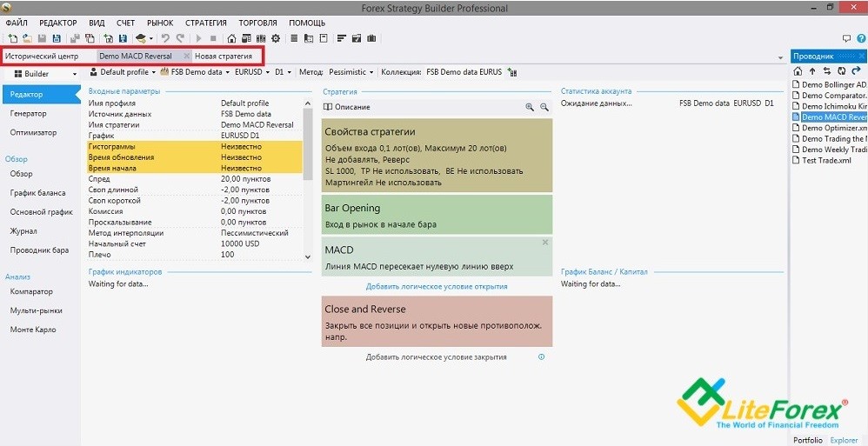Close the Demo MACD Reversal tab
Viewport: 868px width, 446px height.
pos(186,56)
